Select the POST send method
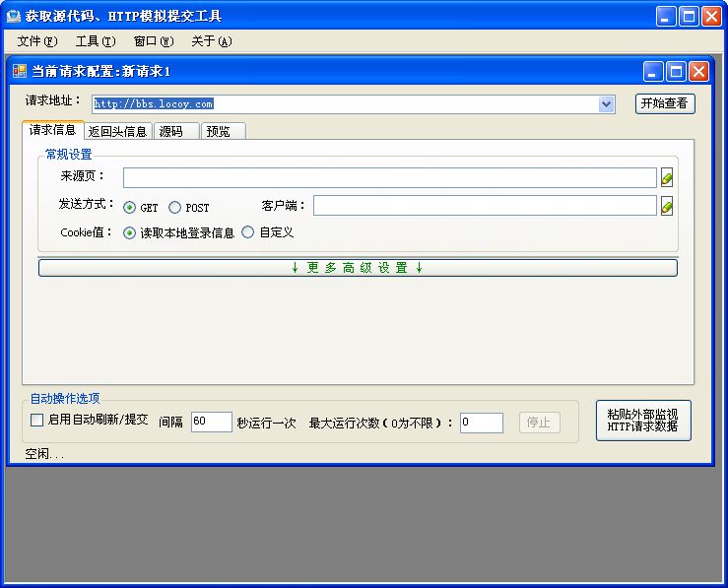728x588 pixels. (175, 208)
